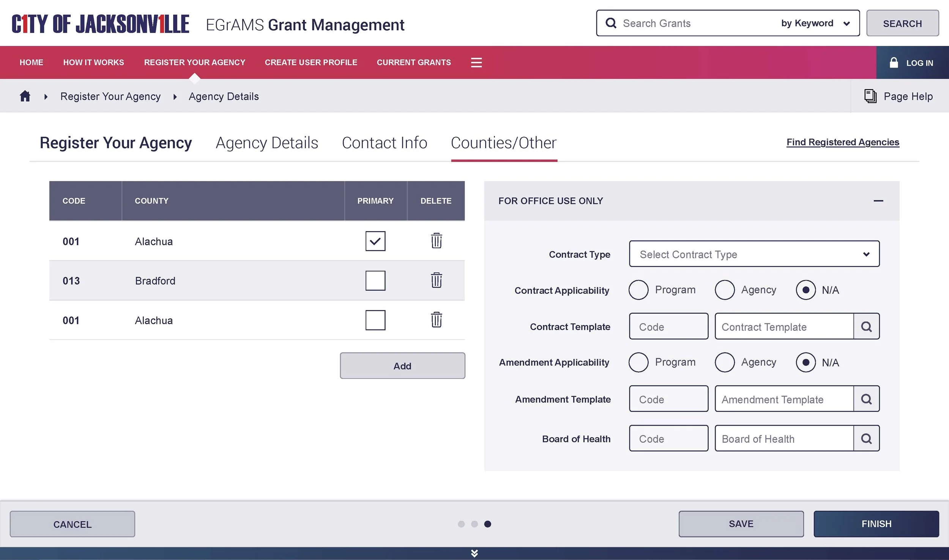
Task: Delete the Bradford county row
Action: pyautogui.click(x=436, y=280)
